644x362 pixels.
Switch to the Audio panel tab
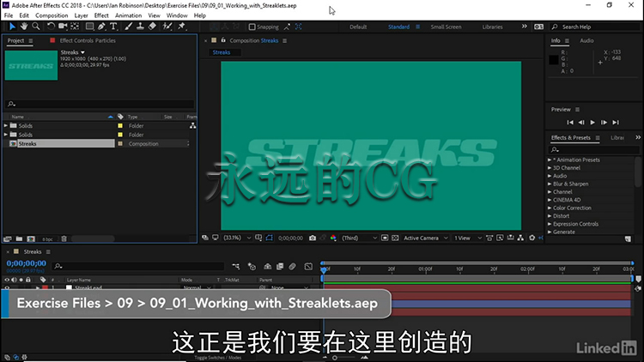coord(586,40)
